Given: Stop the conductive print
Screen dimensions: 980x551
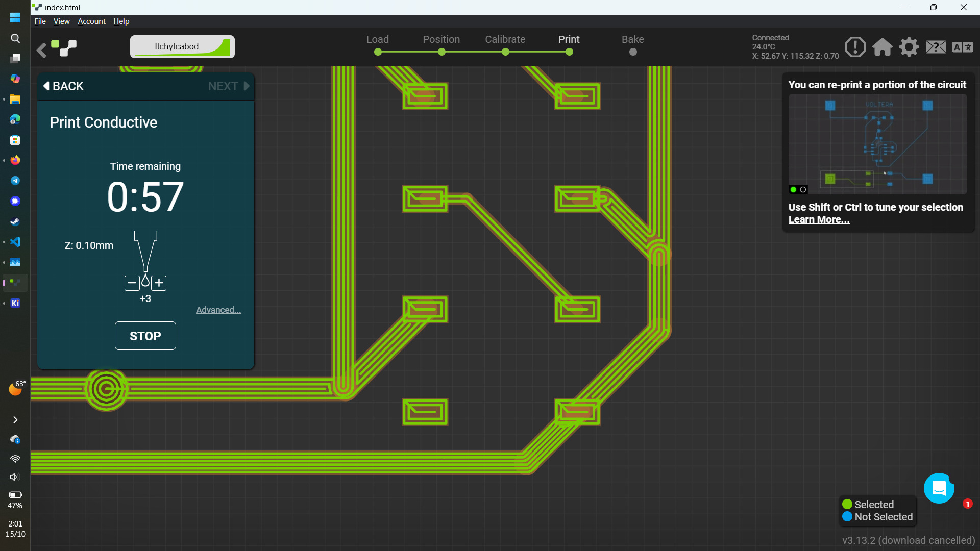Looking at the screenshot, I should [x=145, y=336].
